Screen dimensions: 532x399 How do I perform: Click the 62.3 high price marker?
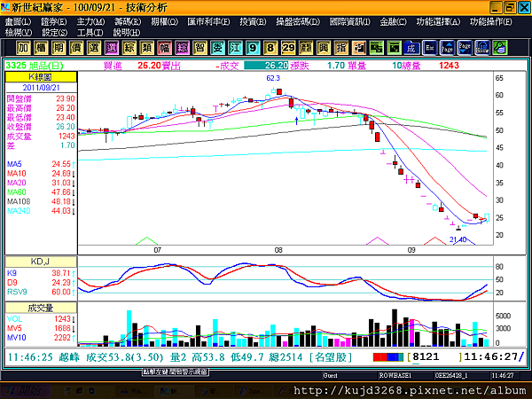point(273,78)
